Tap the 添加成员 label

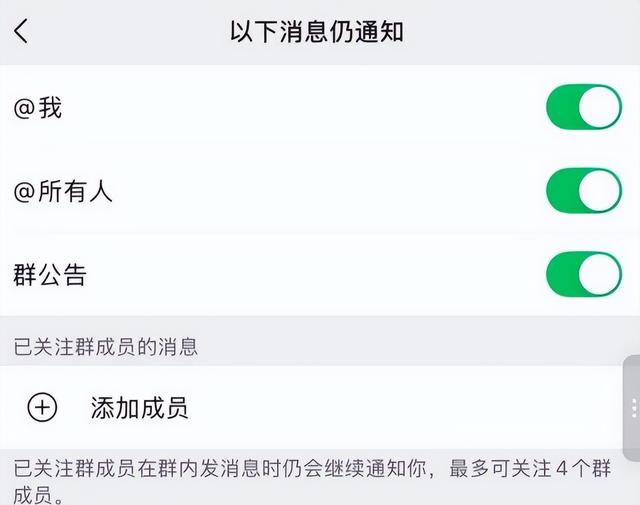pyautogui.click(x=139, y=408)
